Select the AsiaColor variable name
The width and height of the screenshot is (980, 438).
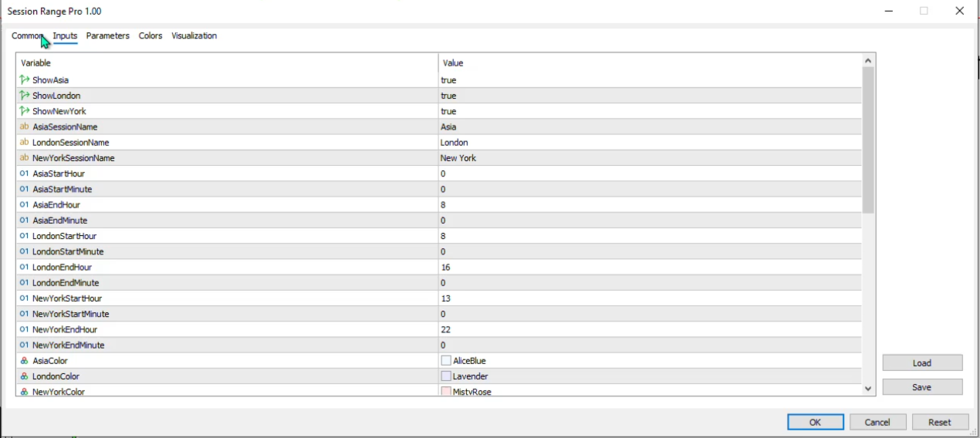[50, 361]
